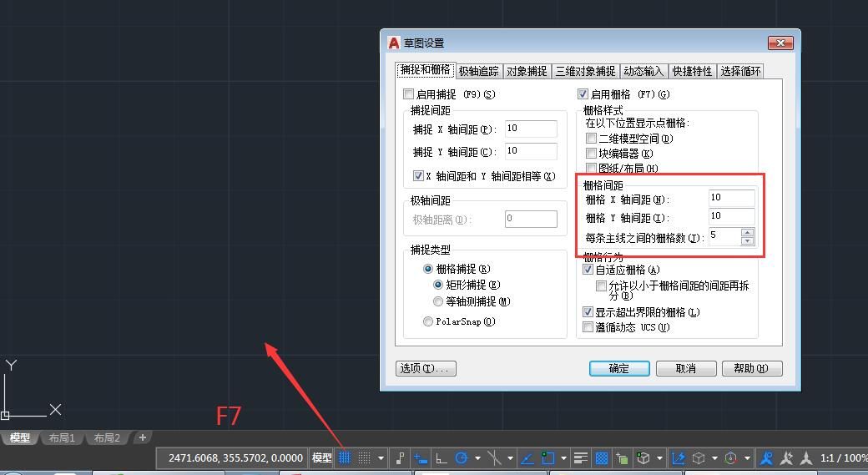Click the 确定 button
The height and width of the screenshot is (475, 868).
(x=619, y=368)
